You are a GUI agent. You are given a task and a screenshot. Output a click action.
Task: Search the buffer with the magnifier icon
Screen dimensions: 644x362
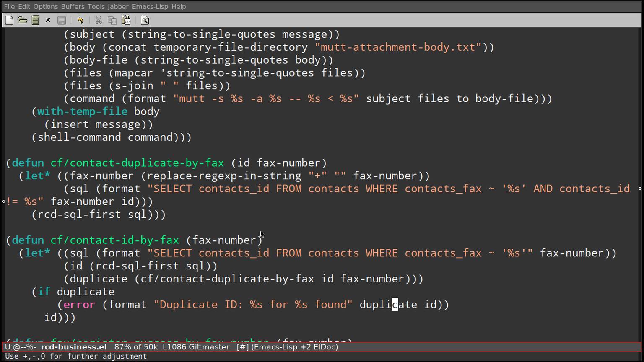(x=145, y=20)
